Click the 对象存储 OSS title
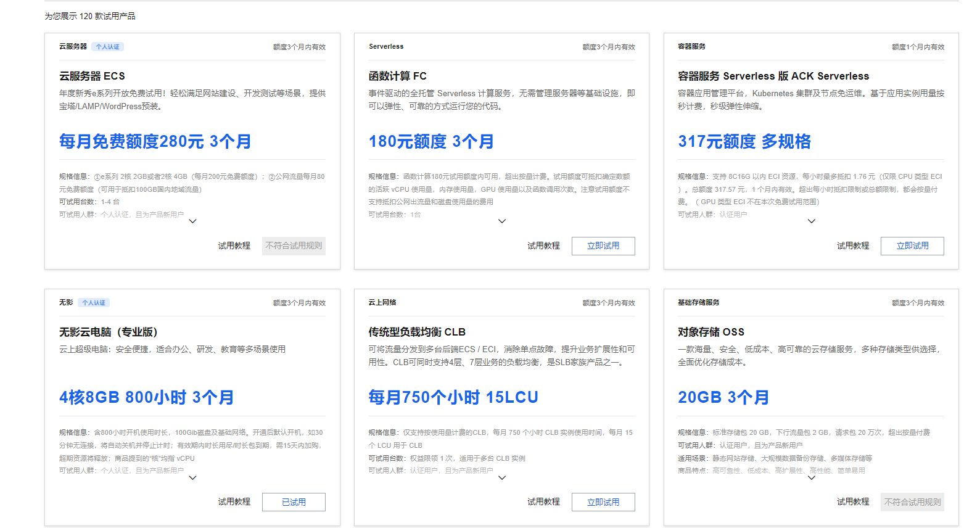This screenshot has height=528, width=980. [x=711, y=332]
